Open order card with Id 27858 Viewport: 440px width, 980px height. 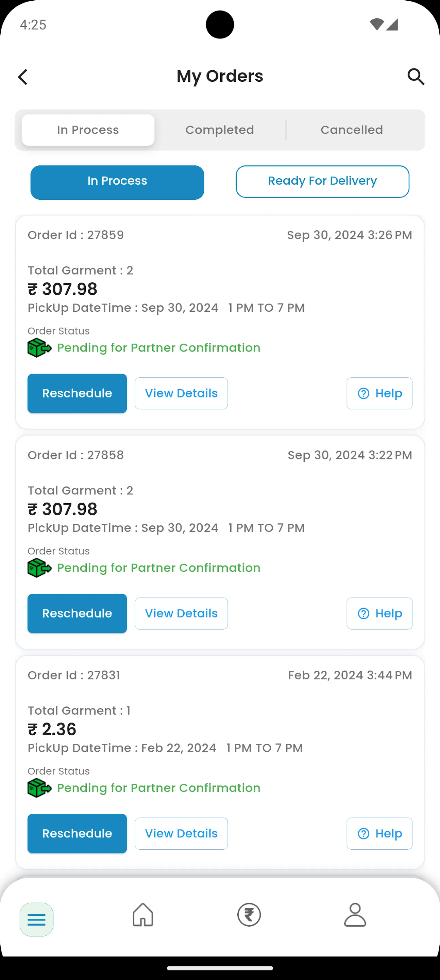coord(220,491)
